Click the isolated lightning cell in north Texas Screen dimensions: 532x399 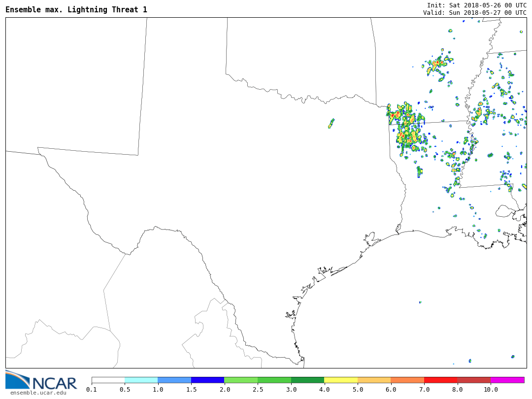click(331, 123)
